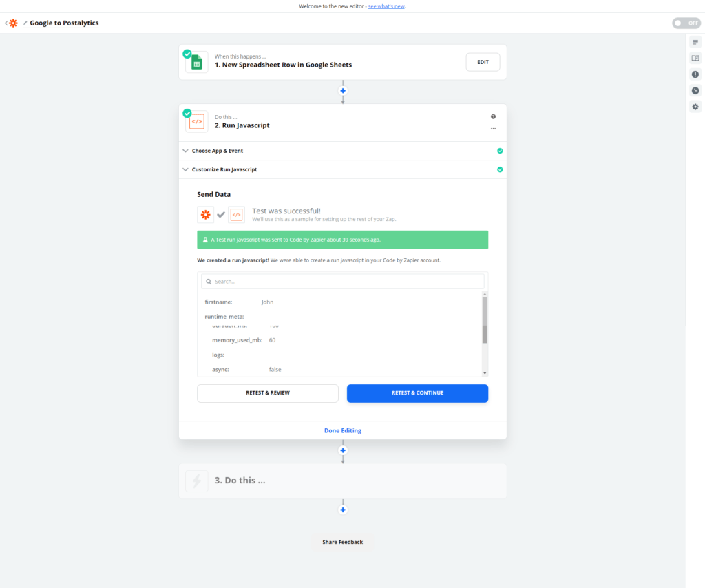
Task: Click the code icon beside Test was successful
Action: tap(237, 215)
